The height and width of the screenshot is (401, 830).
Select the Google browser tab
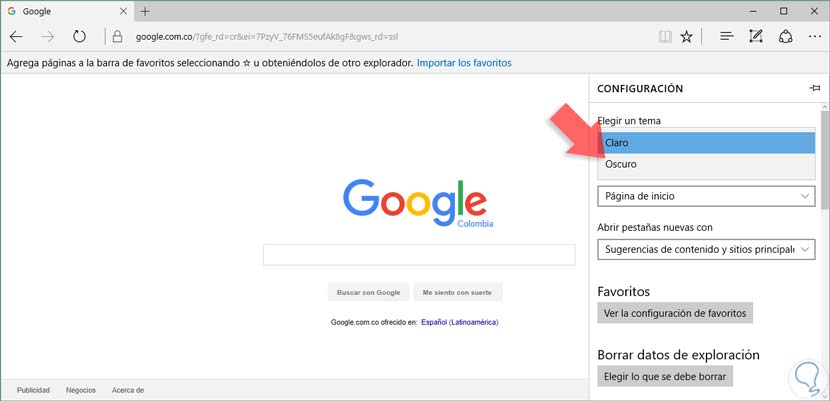coord(67,11)
